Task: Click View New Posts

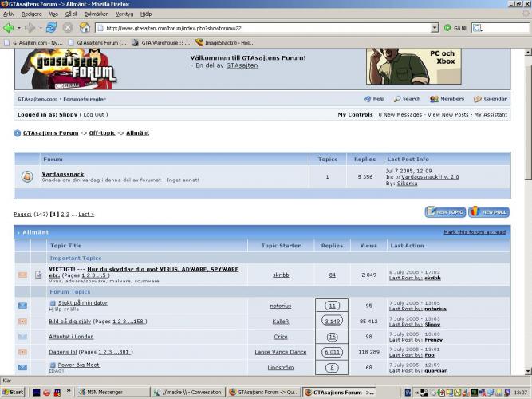Action: [448, 115]
